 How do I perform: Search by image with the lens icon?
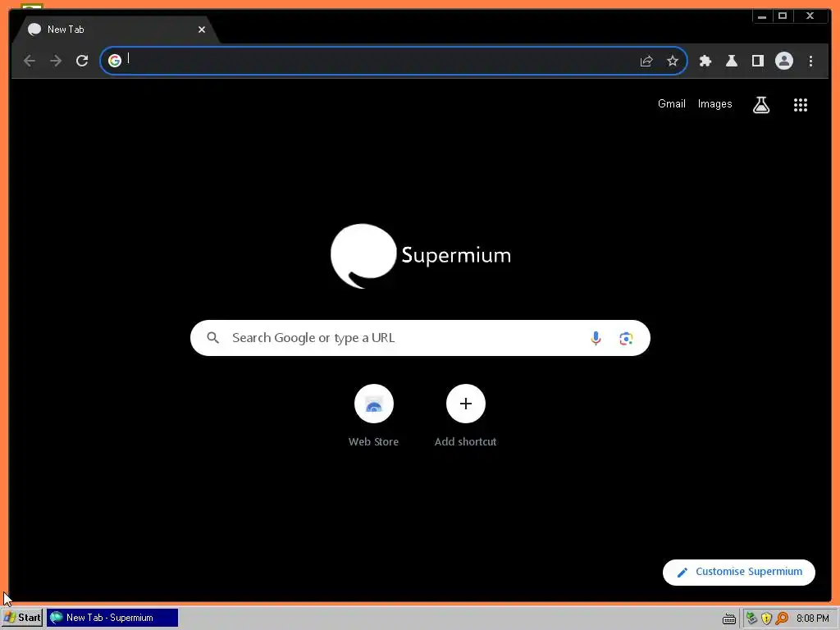pyautogui.click(x=626, y=338)
